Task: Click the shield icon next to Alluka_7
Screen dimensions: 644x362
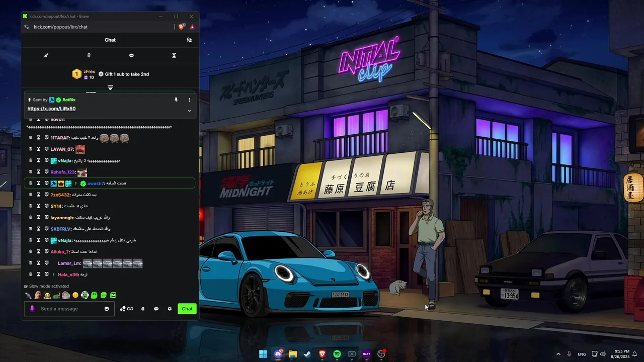Action: (47, 251)
